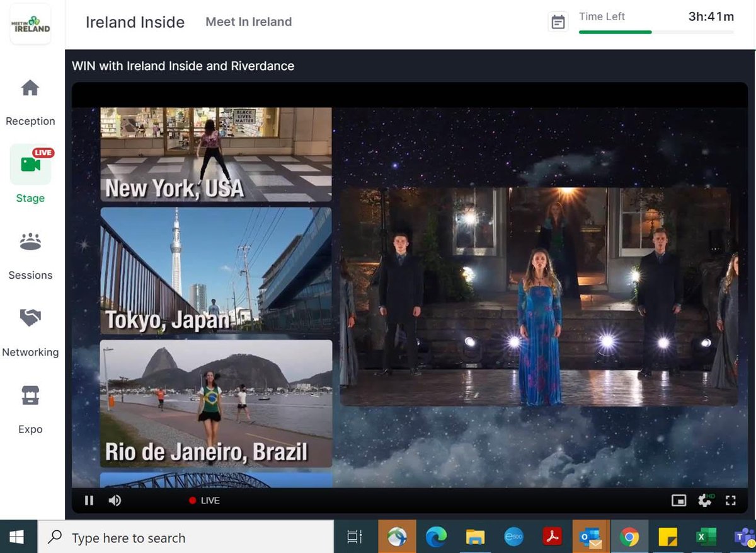The height and width of the screenshot is (553, 756).
Task: Go to the live Stage
Action: pos(30,175)
